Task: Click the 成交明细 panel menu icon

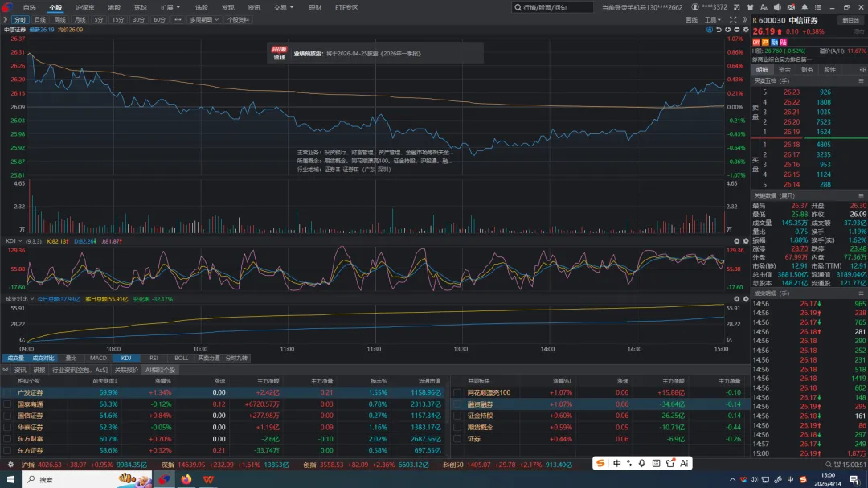Action: [x=861, y=293]
